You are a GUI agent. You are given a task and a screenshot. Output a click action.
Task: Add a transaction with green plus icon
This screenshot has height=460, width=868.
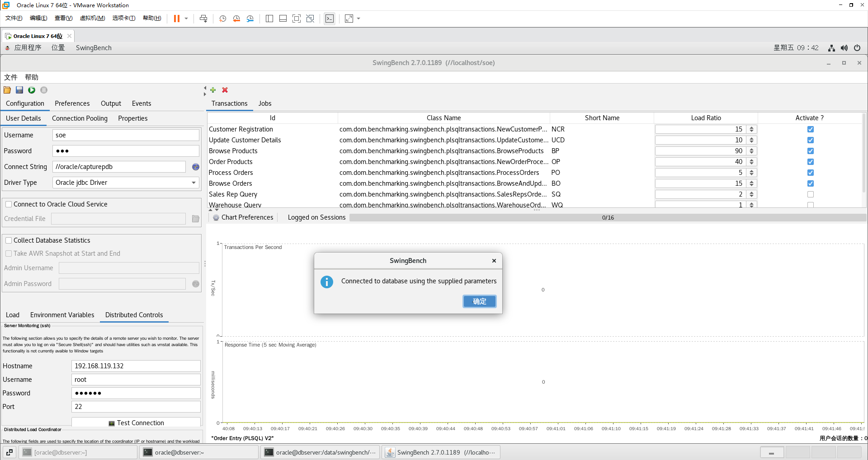pyautogui.click(x=213, y=90)
